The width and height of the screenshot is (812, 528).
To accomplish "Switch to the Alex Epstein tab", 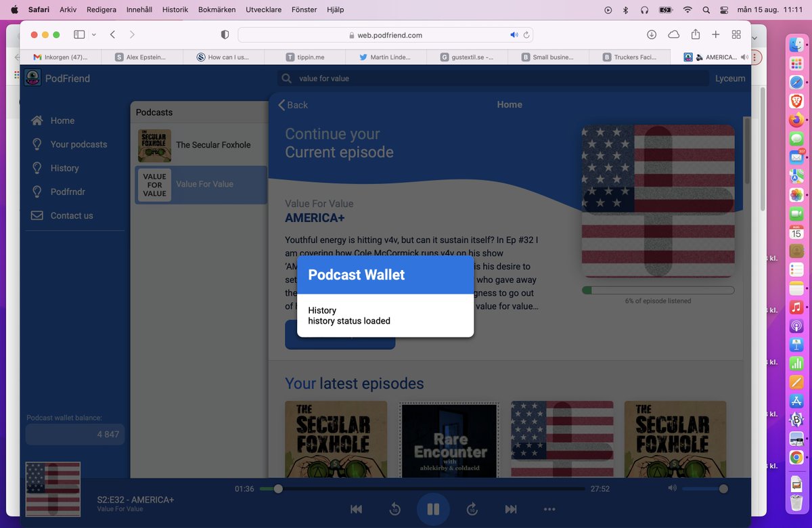I will (x=142, y=57).
